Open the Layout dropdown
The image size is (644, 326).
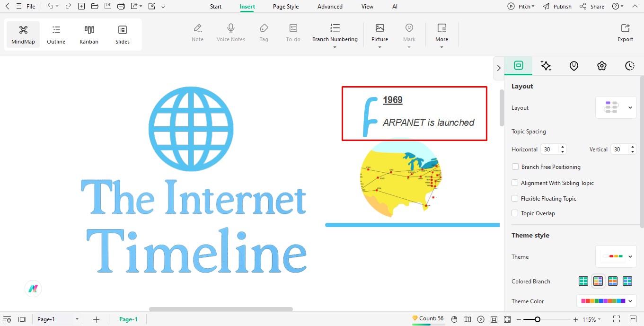(x=616, y=108)
